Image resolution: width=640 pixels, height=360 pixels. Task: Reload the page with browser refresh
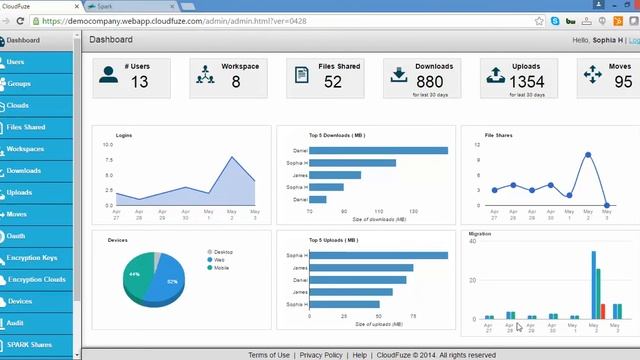20,21
